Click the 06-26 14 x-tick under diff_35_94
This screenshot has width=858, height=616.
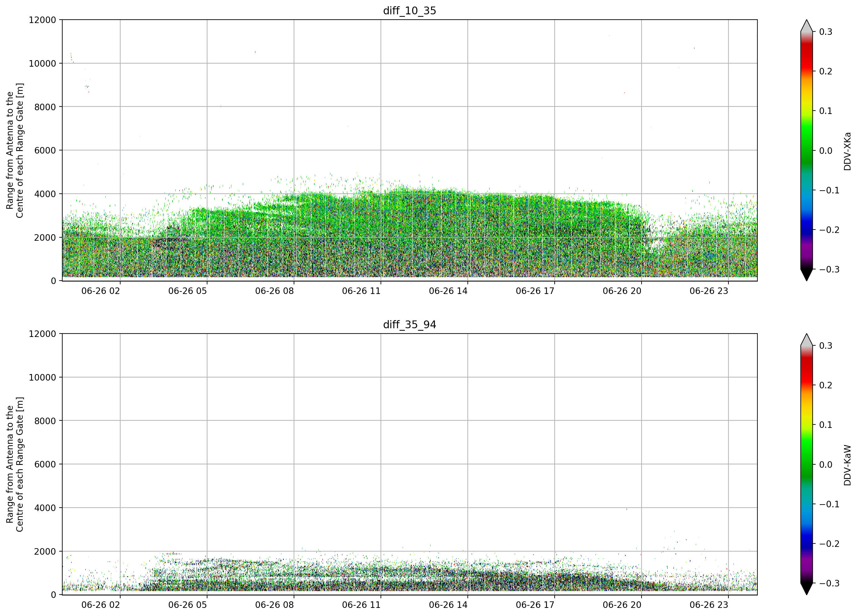(x=448, y=605)
